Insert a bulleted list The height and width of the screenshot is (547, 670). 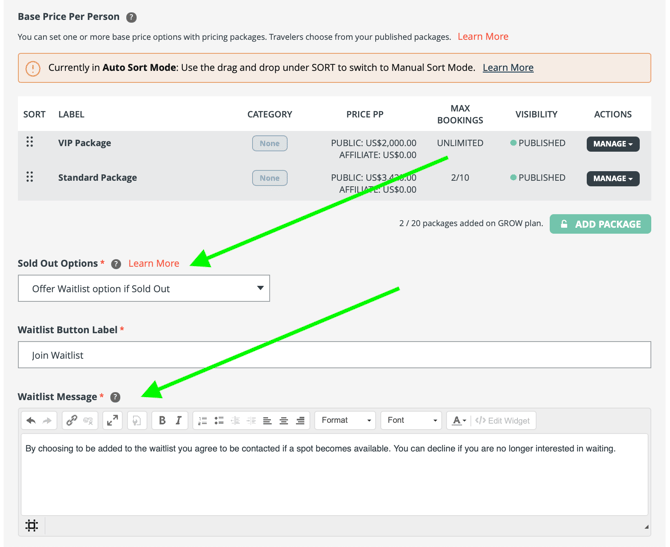[x=219, y=421]
